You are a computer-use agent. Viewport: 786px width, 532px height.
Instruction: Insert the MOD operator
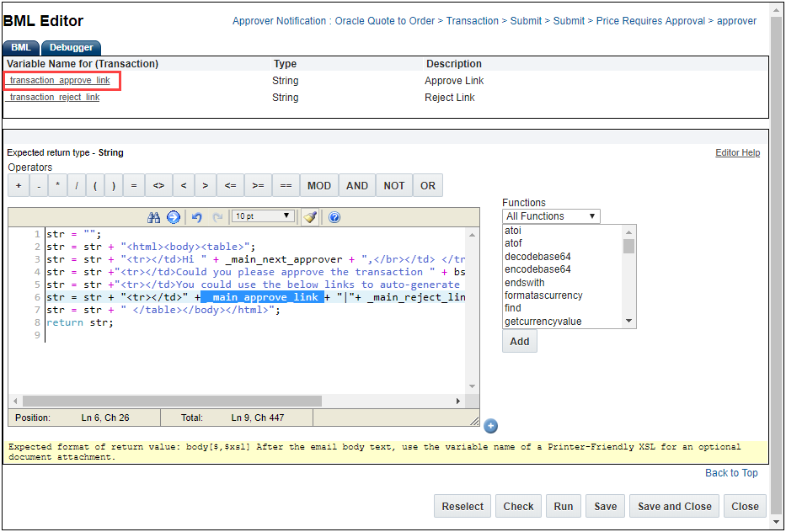tap(318, 185)
